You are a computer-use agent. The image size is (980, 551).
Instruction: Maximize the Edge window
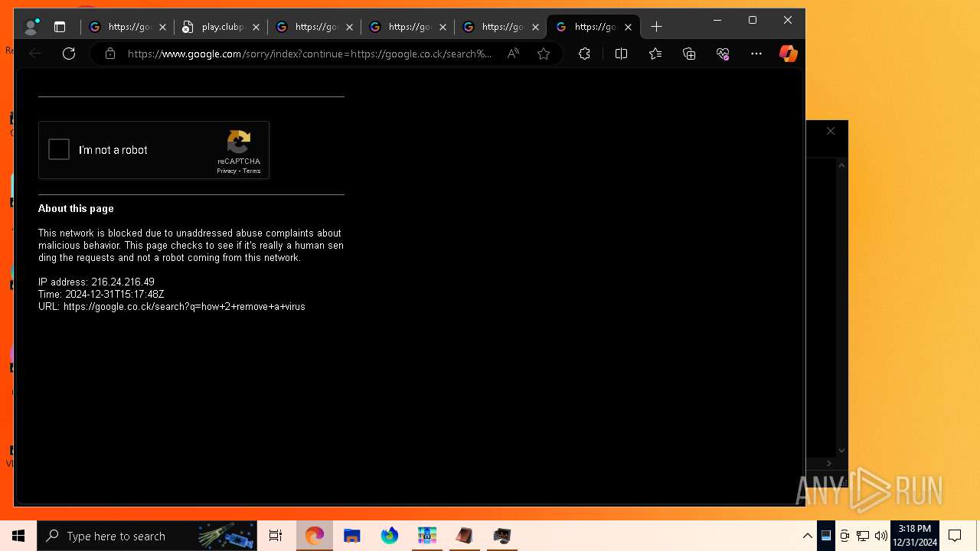753,21
